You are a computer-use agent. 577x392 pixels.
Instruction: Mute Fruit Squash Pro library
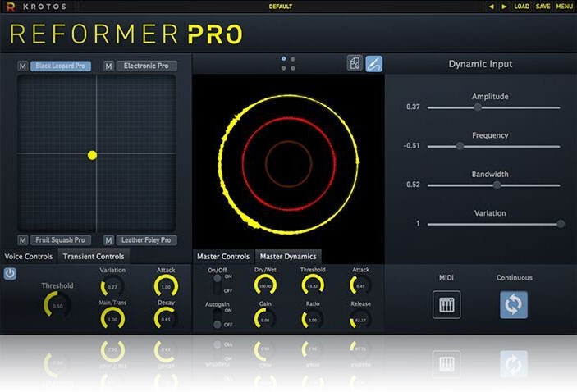point(23,240)
